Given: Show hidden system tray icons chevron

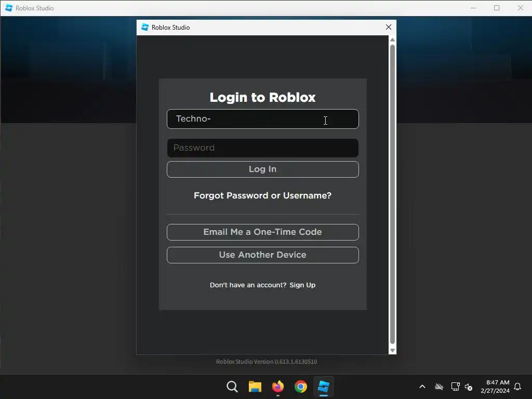Looking at the screenshot, I should pos(422,387).
